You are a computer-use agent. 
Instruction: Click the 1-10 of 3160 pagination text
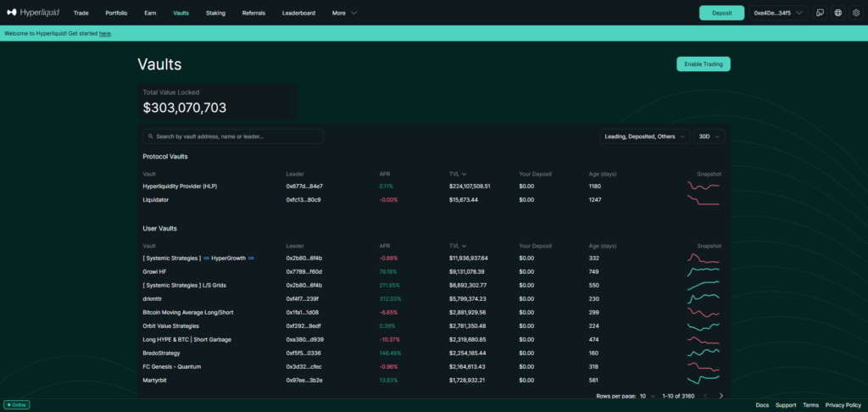[679, 396]
